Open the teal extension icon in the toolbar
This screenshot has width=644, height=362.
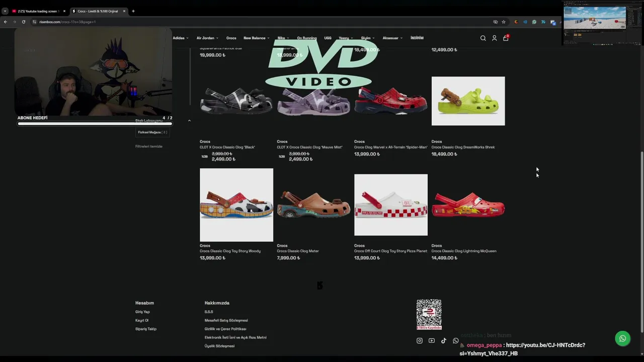click(x=543, y=22)
